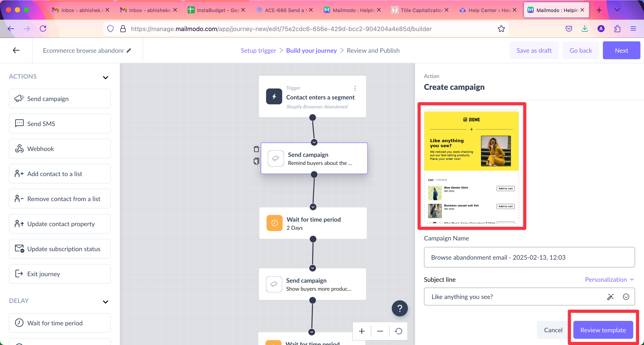Viewport: 644px width, 345px height.
Task: Switch to the first Inbox Gmail tab
Action: 80,10
